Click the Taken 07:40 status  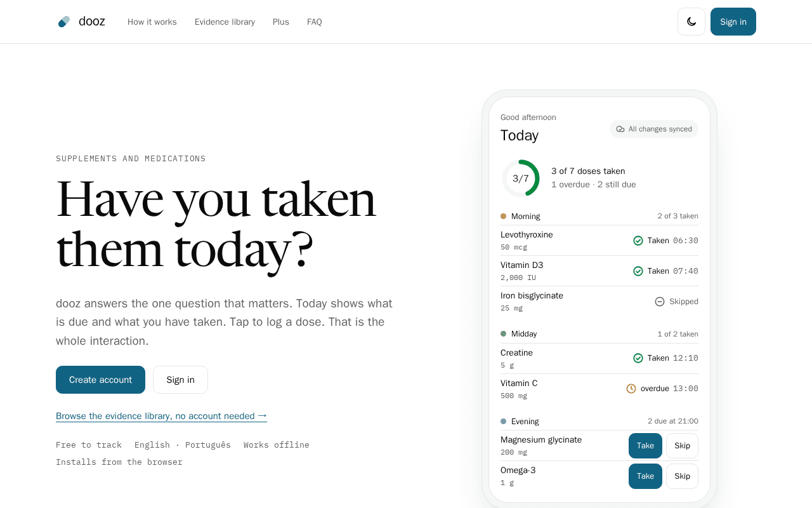pyautogui.click(x=666, y=271)
